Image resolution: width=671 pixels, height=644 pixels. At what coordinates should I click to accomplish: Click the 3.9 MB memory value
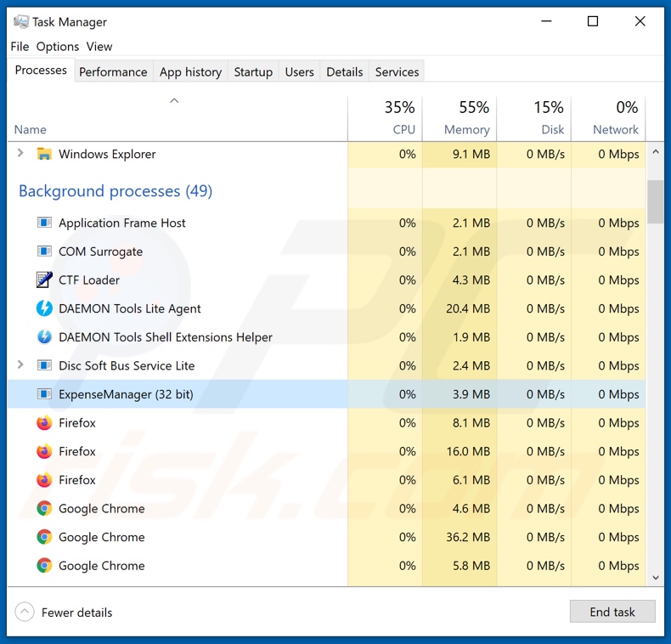pyautogui.click(x=471, y=394)
